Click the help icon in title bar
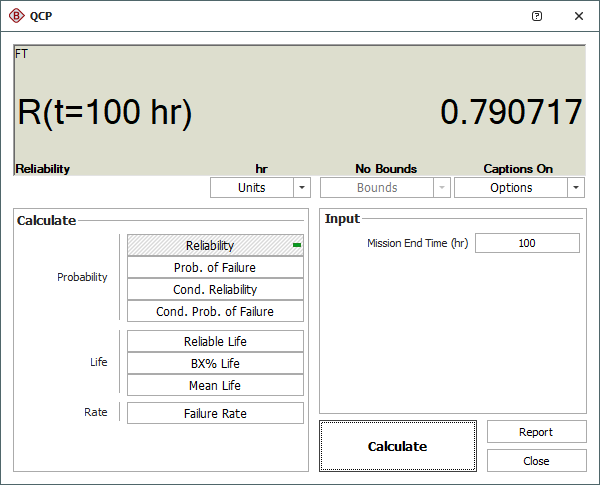This screenshot has height=485, width=600. point(537,16)
